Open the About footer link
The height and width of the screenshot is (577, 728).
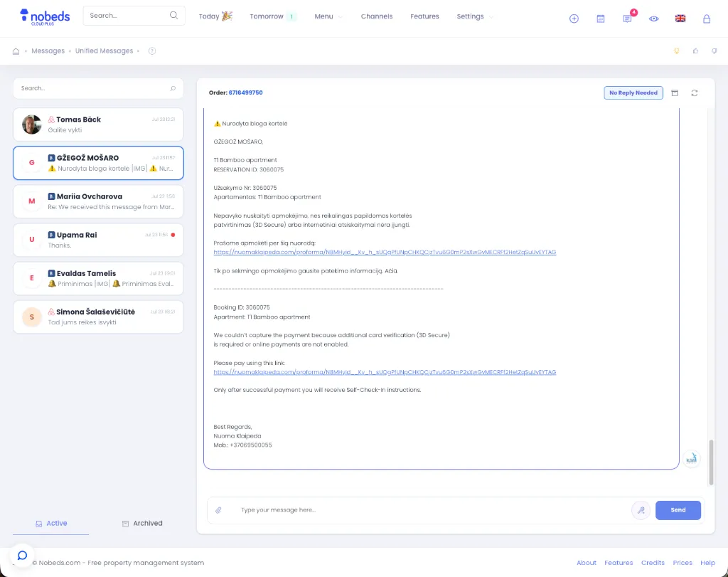tap(587, 563)
